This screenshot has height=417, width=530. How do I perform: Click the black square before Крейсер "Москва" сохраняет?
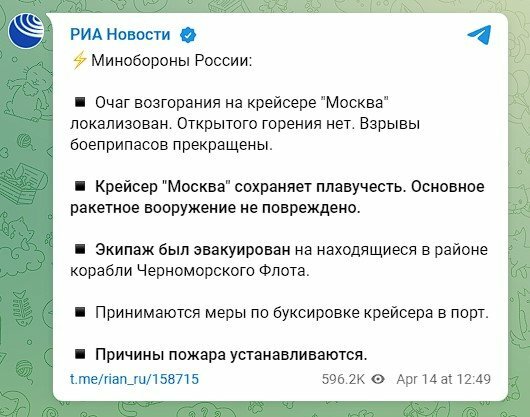[x=80, y=186]
